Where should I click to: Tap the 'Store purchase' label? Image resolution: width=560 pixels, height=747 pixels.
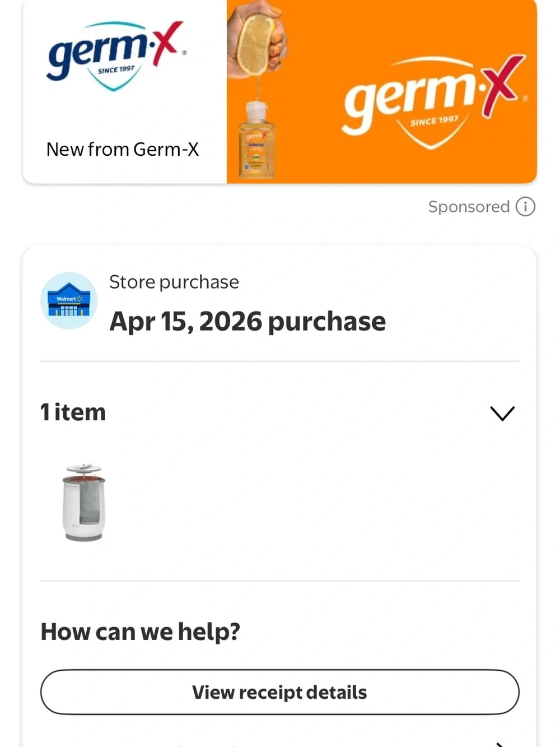pos(174,282)
